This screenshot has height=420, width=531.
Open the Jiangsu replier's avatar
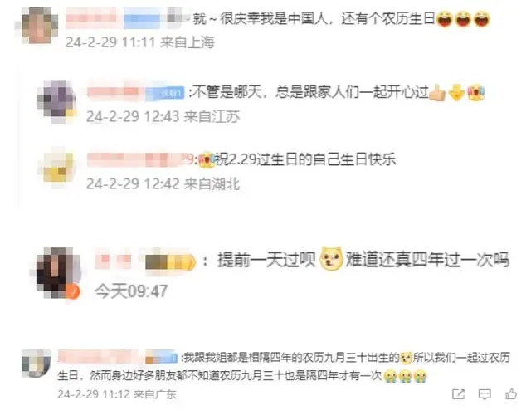pyautogui.click(x=56, y=100)
